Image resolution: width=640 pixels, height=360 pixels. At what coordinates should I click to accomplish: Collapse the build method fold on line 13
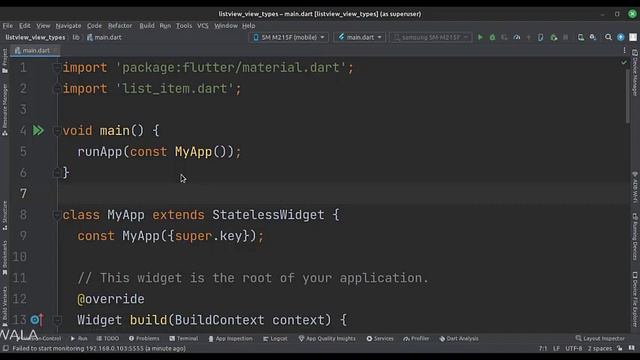pos(57,320)
